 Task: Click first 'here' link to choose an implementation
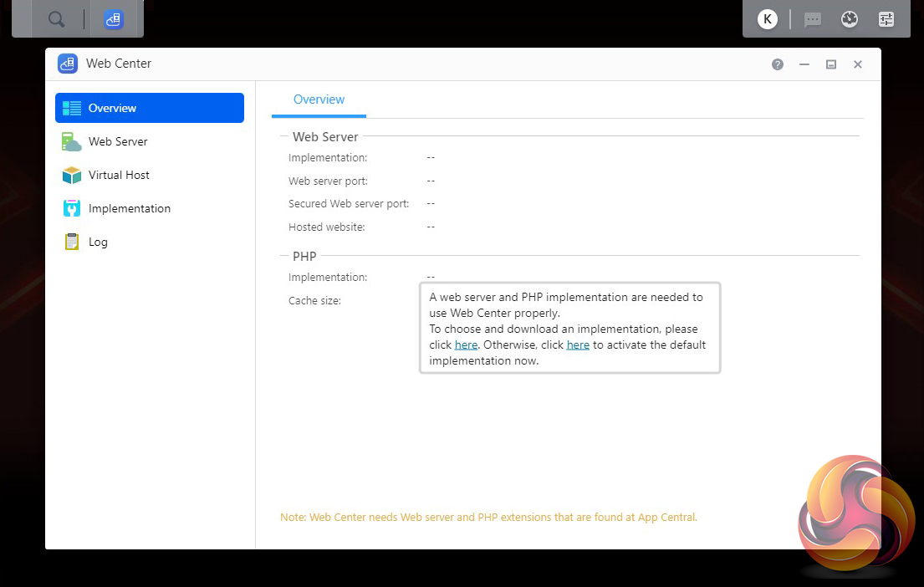[x=466, y=345]
